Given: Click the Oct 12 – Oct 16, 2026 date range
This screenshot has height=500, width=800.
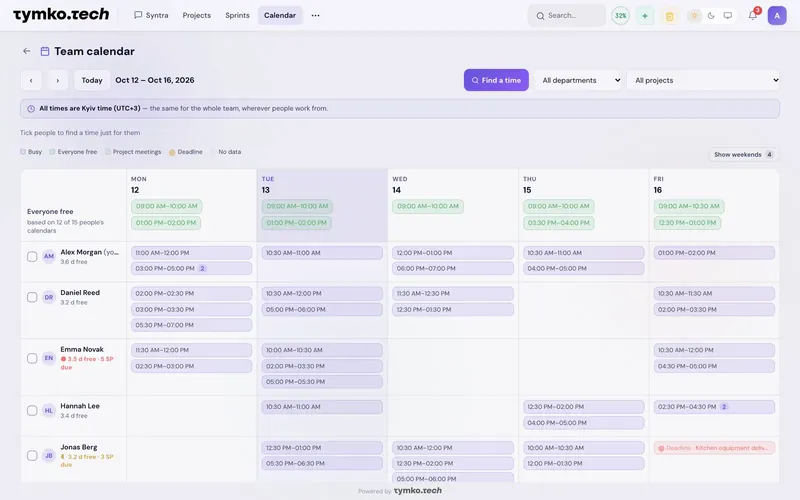Looking at the screenshot, I should 155,80.
